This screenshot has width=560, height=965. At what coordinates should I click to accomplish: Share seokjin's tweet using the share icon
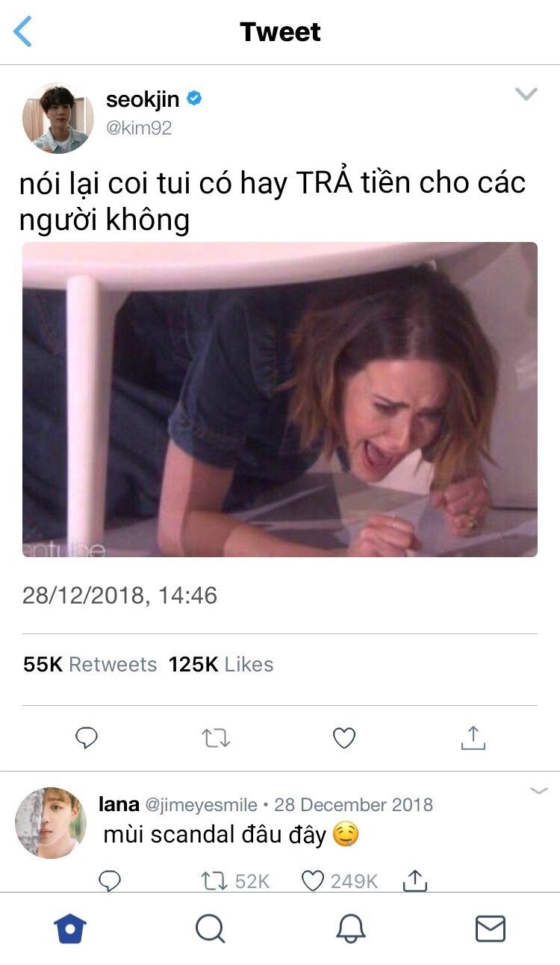point(473,737)
